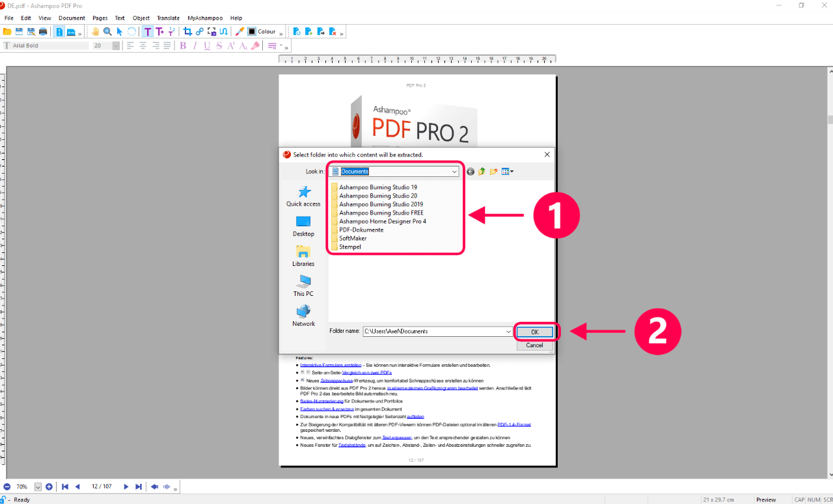Screen dimensions: 833x504
Task: Click the black Colour swatch
Action: pyautogui.click(x=252, y=31)
